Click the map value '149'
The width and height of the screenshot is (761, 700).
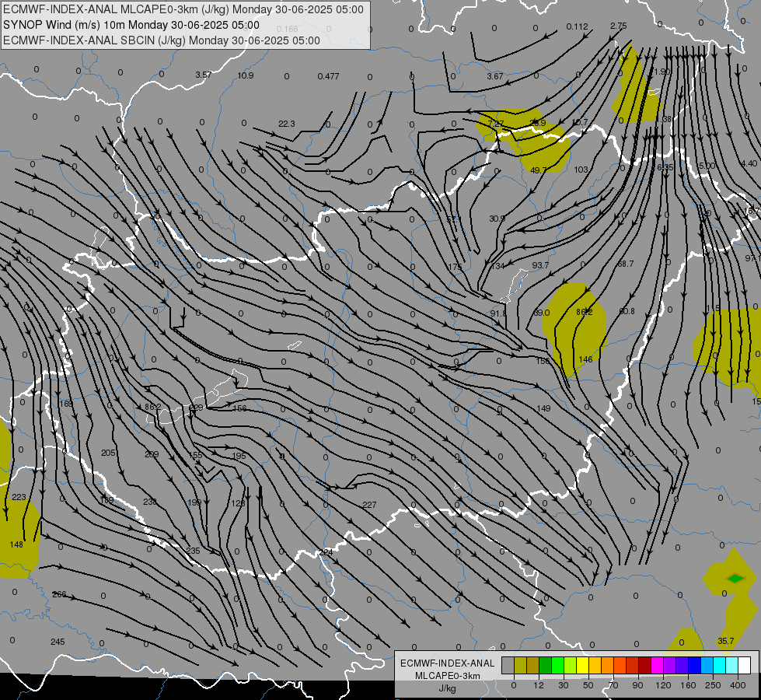(x=543, y=408)
